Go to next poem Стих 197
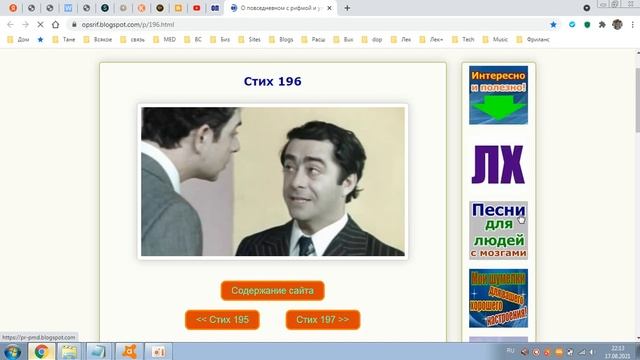Viewport: 640px width, 360px height. click(x=323, y=320)
